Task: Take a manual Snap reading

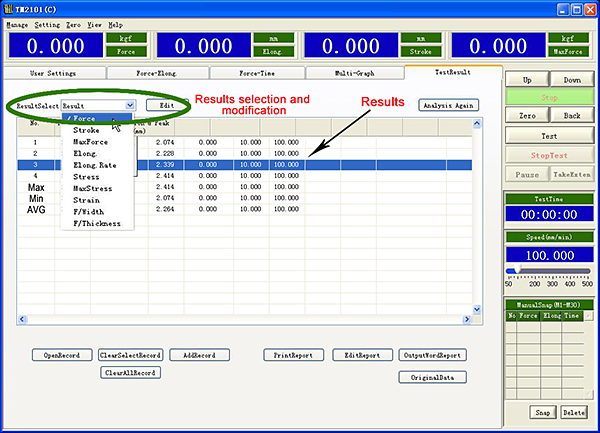Action: 542,412
